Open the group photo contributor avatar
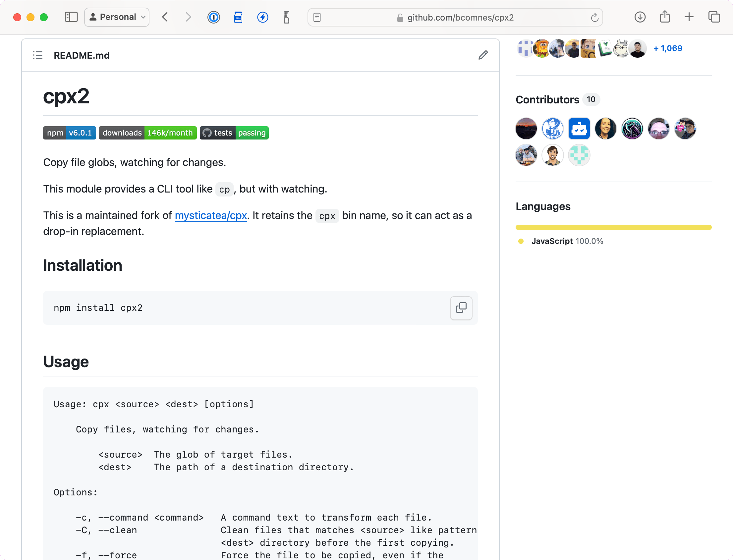733x560 pixels. coord(526,155)
